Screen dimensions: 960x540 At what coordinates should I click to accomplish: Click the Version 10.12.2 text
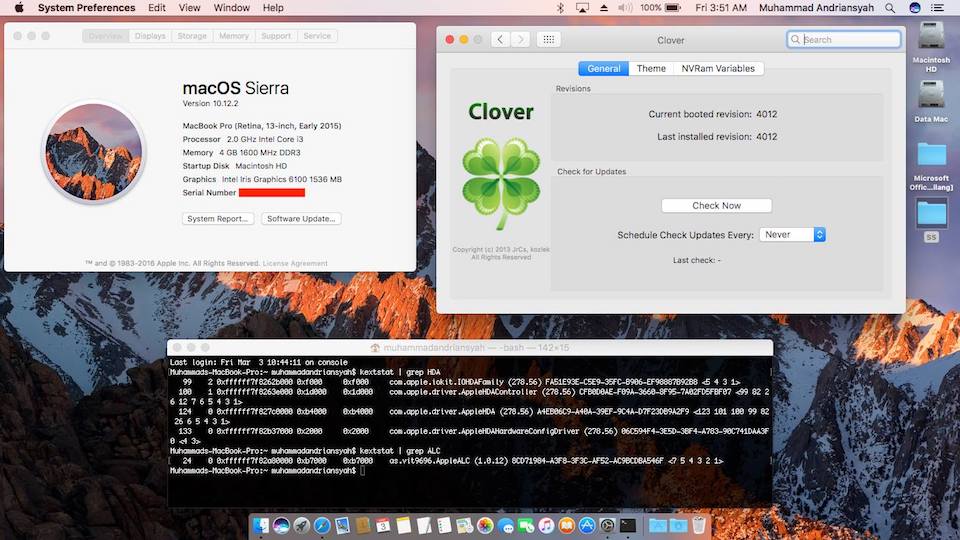(x=210, y=103)
